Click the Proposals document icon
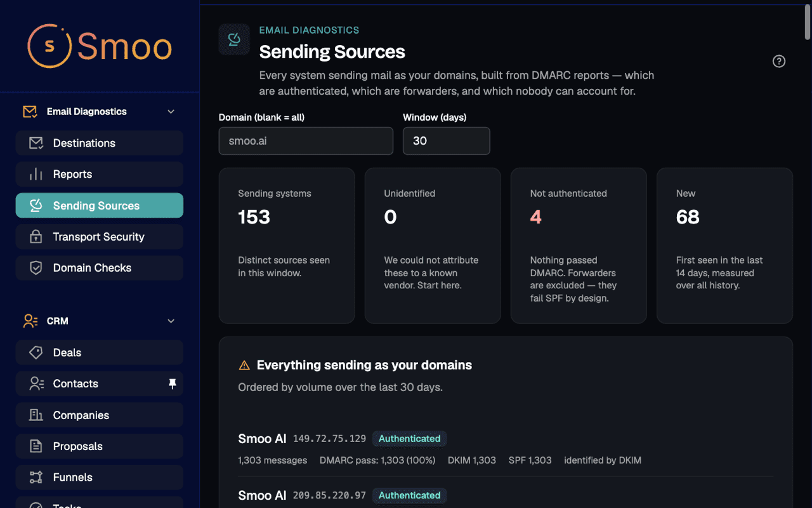The width and height of the screenshot is (812, 508). pyautogui.click(x=36, y=446)
